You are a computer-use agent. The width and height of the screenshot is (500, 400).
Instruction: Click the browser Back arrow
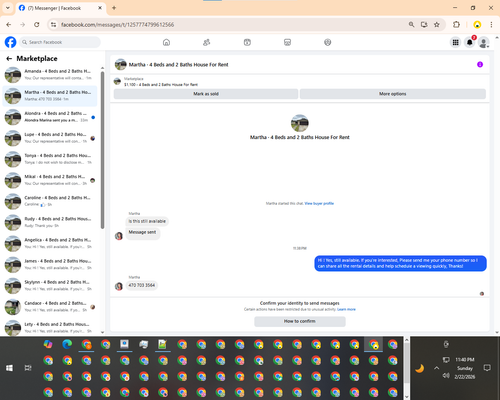tap(9, 25)
